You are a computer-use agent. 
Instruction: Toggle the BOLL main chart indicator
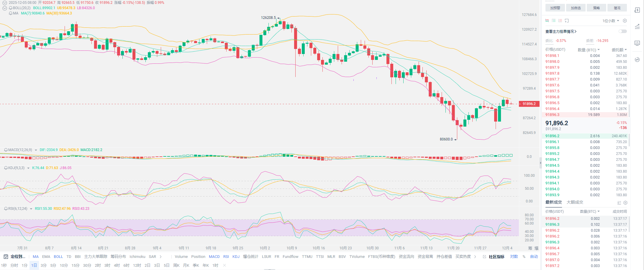click(58, 257)
